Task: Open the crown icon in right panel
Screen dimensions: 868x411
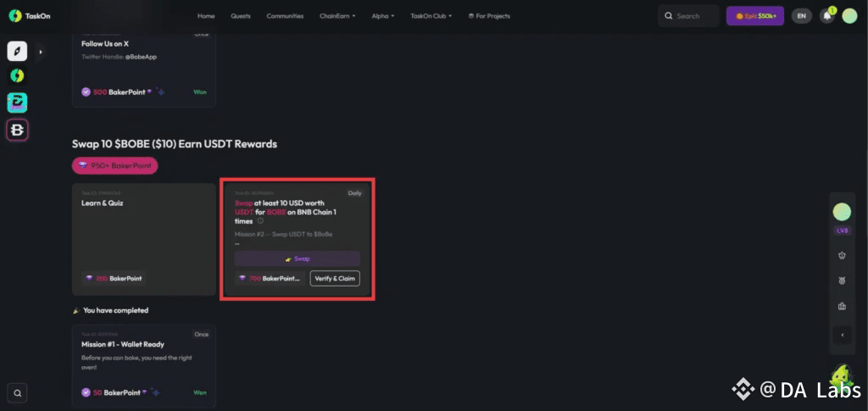Action: (842, 256)
